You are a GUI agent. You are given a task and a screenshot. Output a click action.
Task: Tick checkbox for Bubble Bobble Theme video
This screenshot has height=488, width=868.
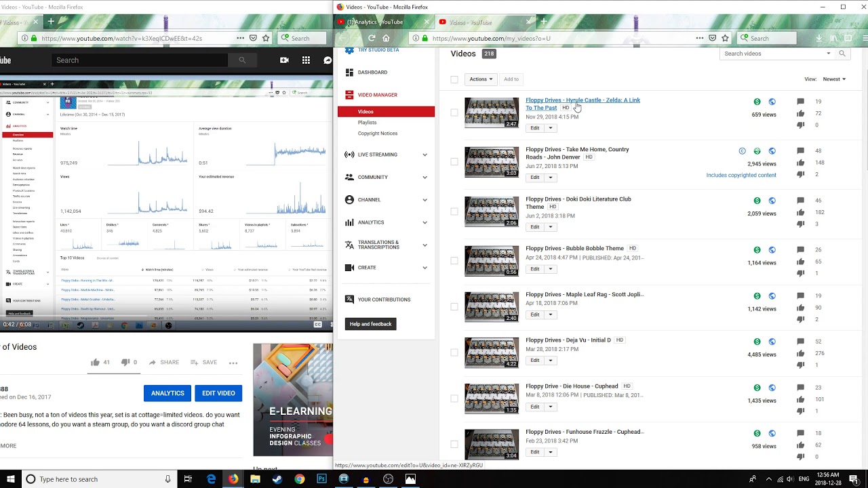[x=454, y=261]
